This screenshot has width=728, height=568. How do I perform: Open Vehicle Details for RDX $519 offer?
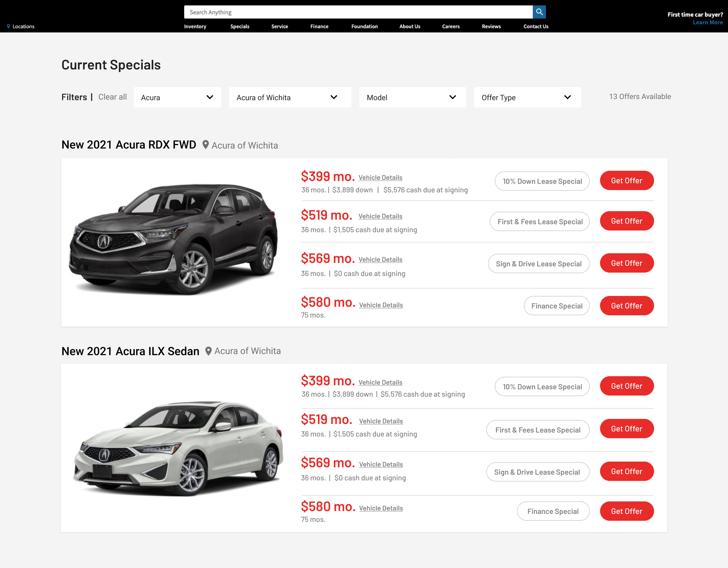click(x=380, y=216)
